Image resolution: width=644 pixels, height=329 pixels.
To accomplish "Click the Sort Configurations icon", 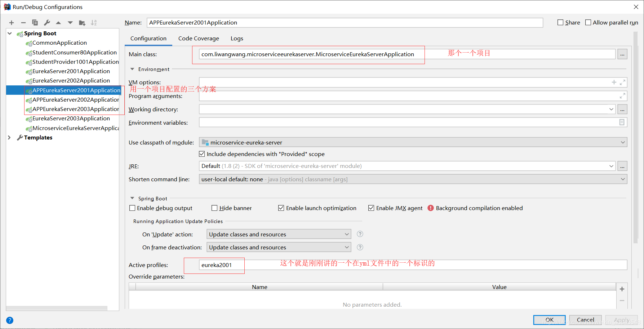I will pyautogui.click(x=94, y=23).
